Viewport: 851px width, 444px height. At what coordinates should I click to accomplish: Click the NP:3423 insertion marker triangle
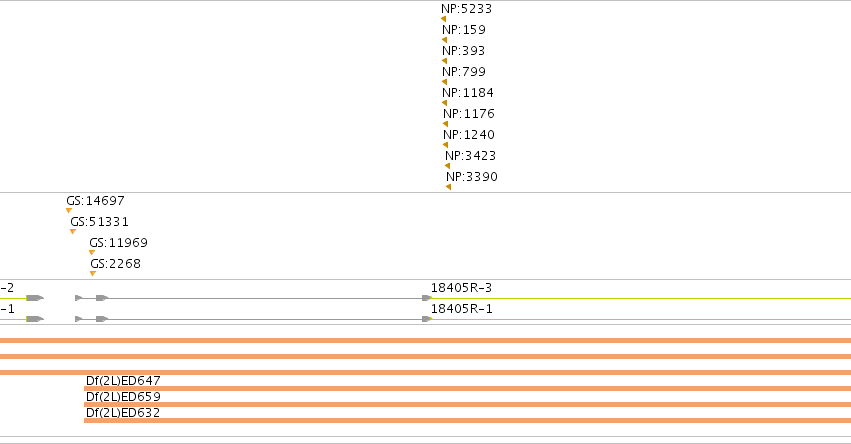point(448,166)
